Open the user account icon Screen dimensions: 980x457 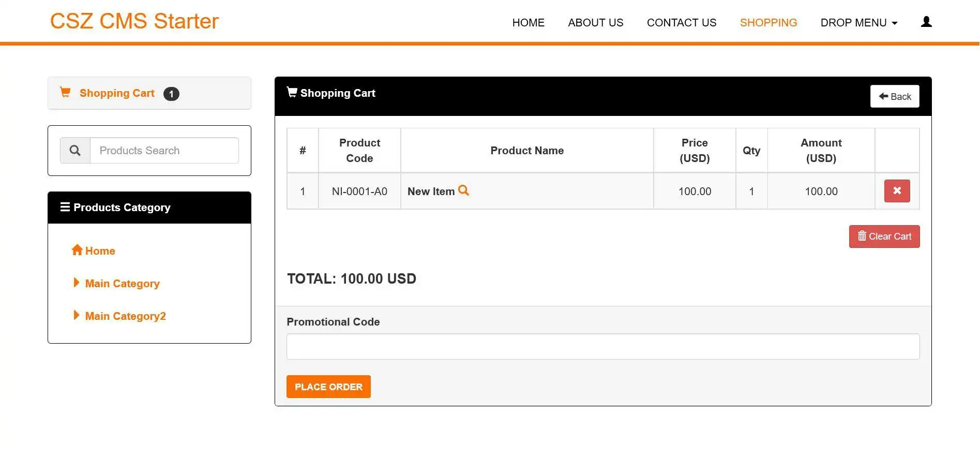[x=926, y=22]
